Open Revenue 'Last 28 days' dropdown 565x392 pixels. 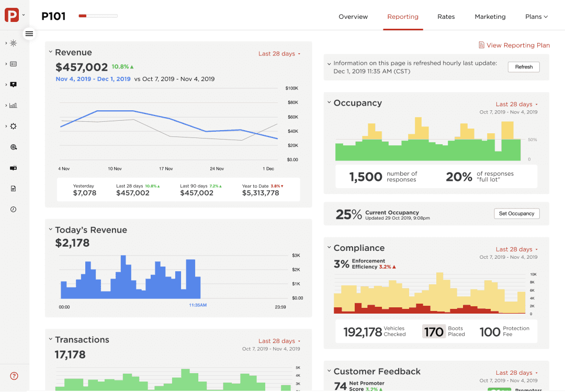pos(279,54)
